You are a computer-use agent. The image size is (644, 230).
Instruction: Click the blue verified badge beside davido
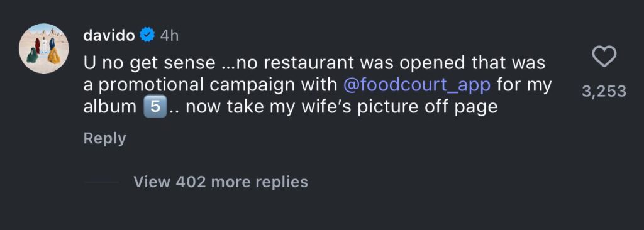pos(147,35)
